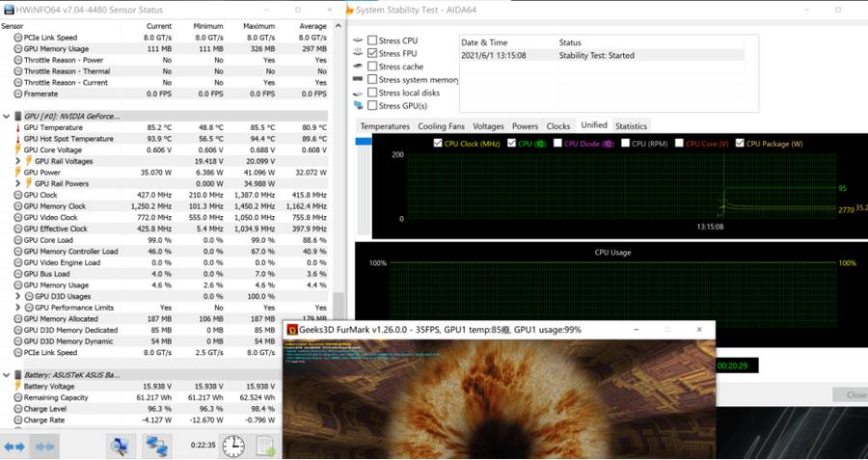Click the FurMark logo icon in title bar
Image resolution: width=868 pixels, height=460 pixels.
pyautogui.click(x=292, y=330)
